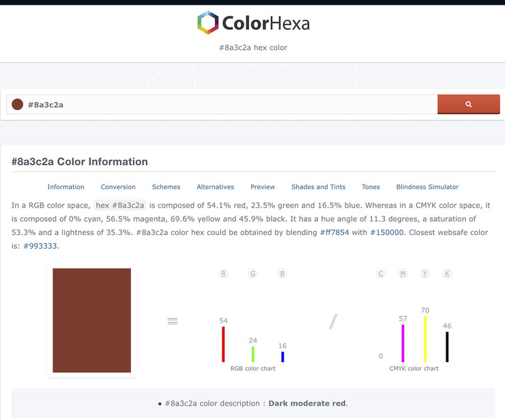Open websafe color #993333 link
The width and height of the screenshot is (505, 420).
pos(40,246)
